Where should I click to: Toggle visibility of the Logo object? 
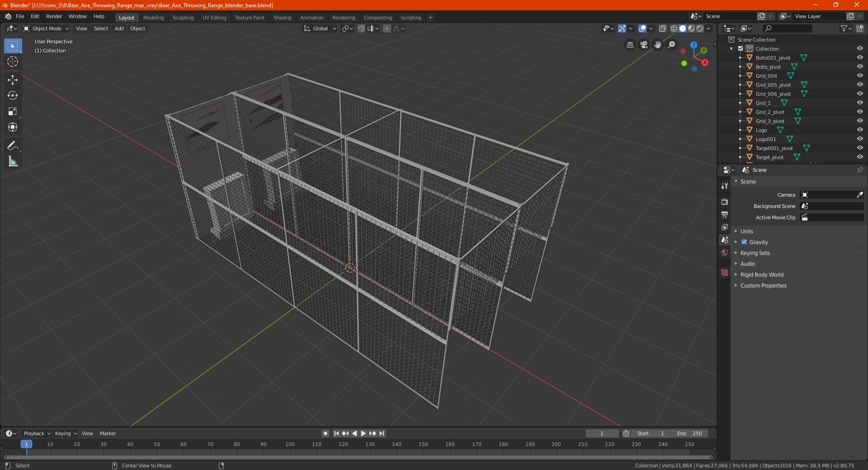[860, 130]
